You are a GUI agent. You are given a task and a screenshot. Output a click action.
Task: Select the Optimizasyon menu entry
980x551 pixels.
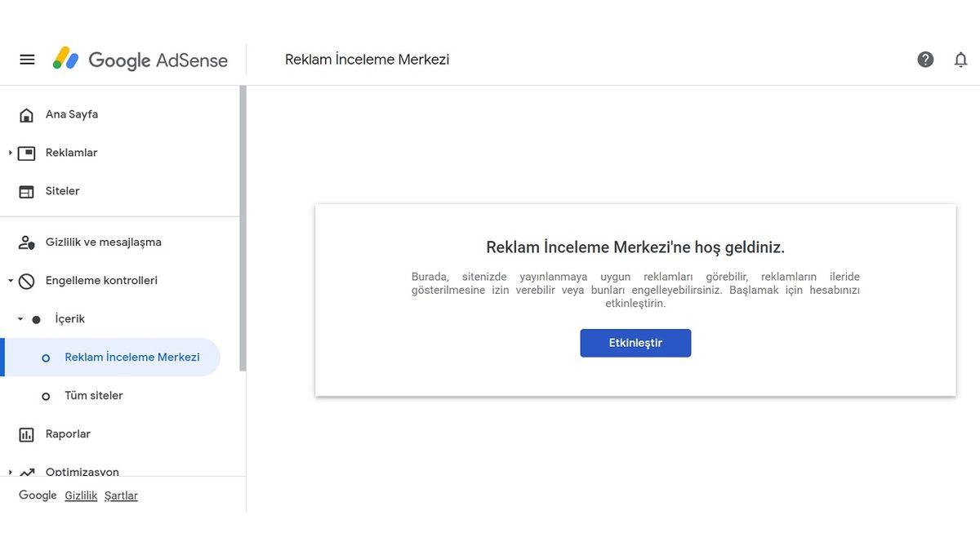82,471
